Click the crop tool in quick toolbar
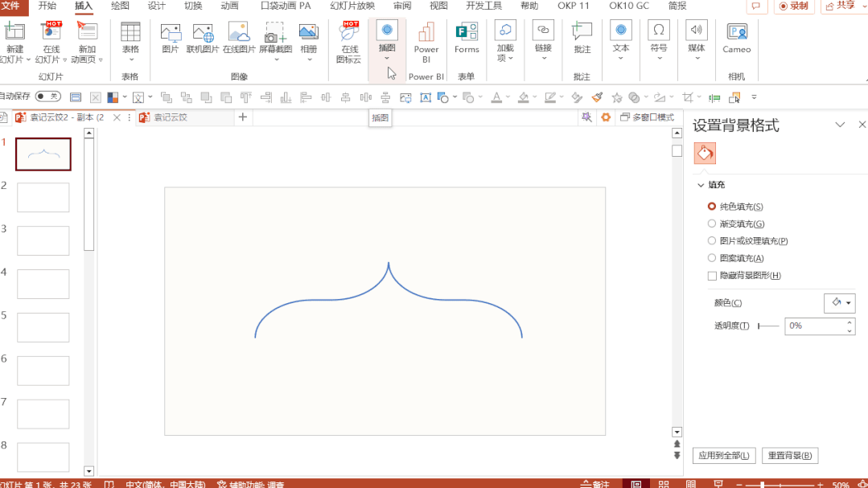Viewport: 868px width, 488px height. coord(688,97)
